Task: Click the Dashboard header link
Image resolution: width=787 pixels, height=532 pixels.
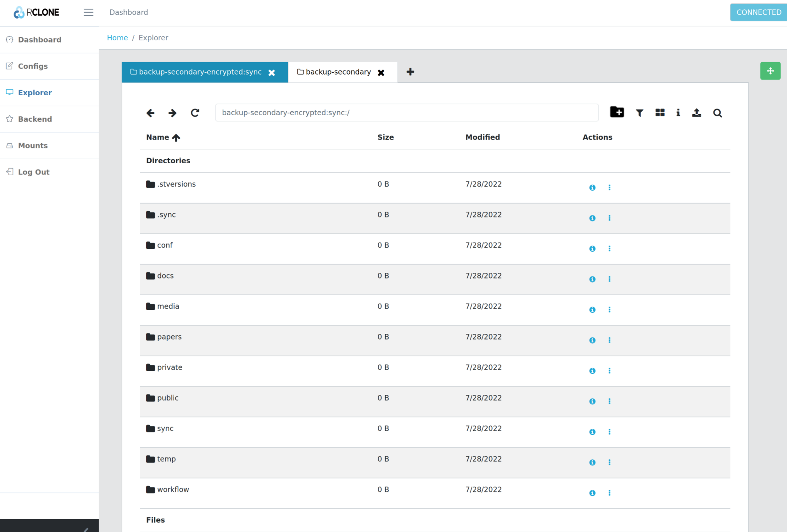Action: tap(129, 12)
